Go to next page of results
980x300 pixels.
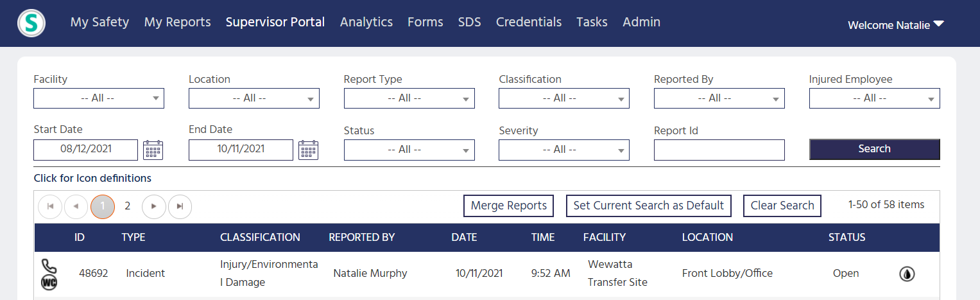[x=153, y=206]
